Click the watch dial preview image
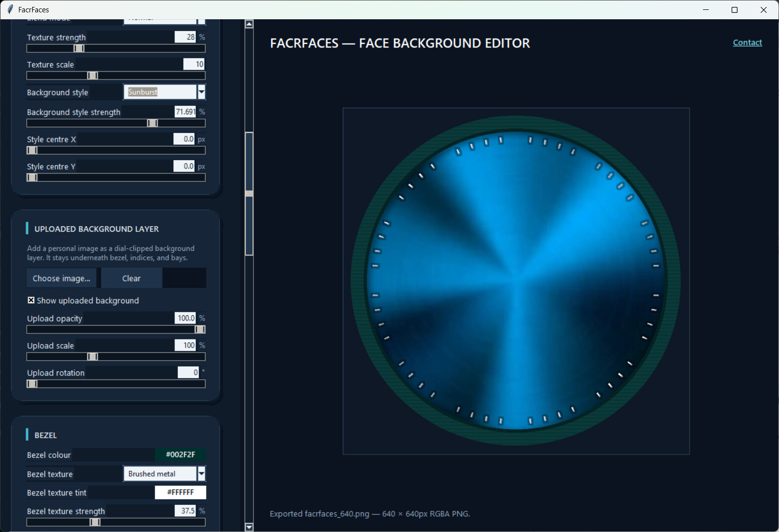779x532 pixels. pos(516,281)
